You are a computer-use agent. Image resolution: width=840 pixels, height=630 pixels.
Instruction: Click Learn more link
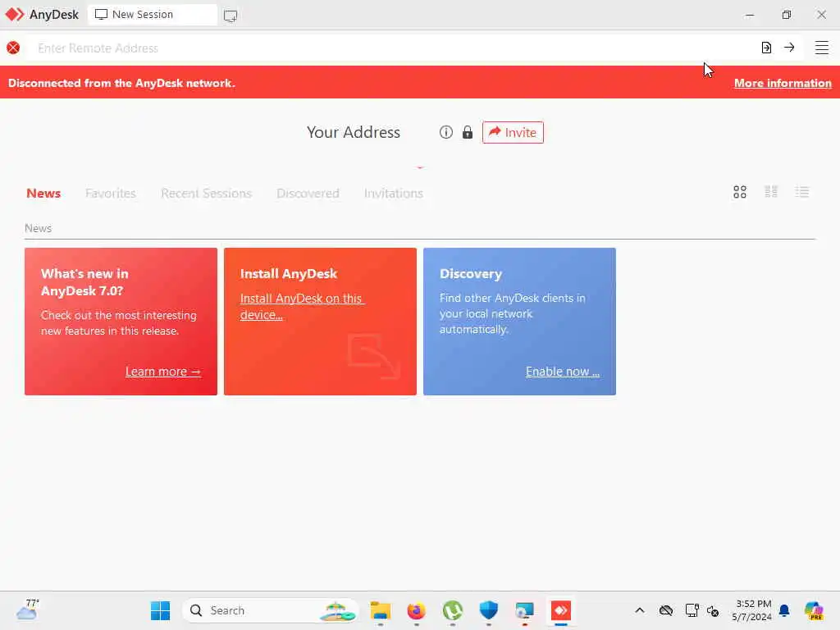coord(163,372)
